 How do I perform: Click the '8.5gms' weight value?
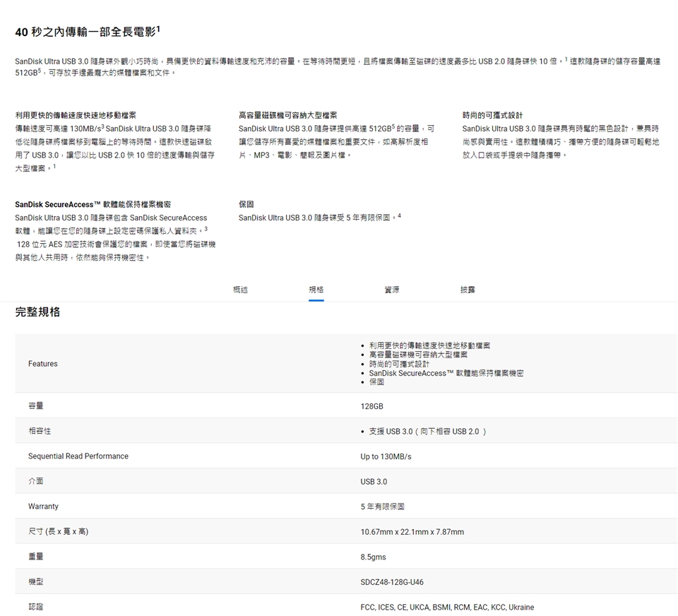(x=374, y=557)
